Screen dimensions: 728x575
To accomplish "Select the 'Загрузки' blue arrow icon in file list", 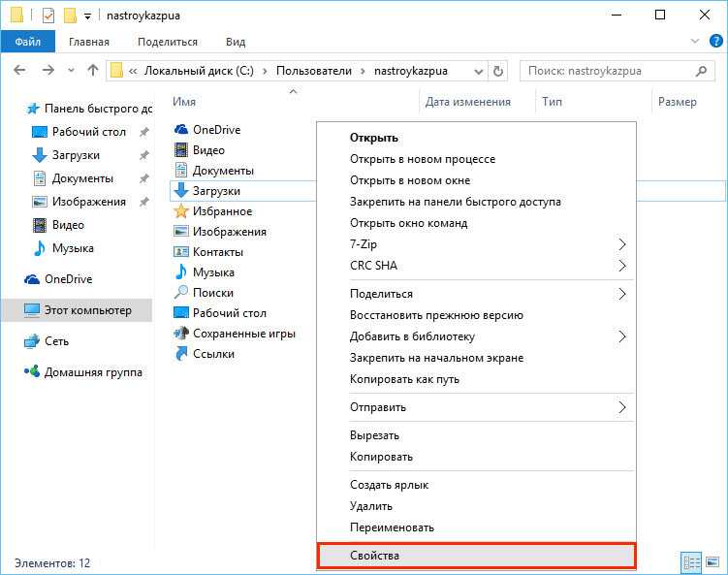I will coord(180,190).
